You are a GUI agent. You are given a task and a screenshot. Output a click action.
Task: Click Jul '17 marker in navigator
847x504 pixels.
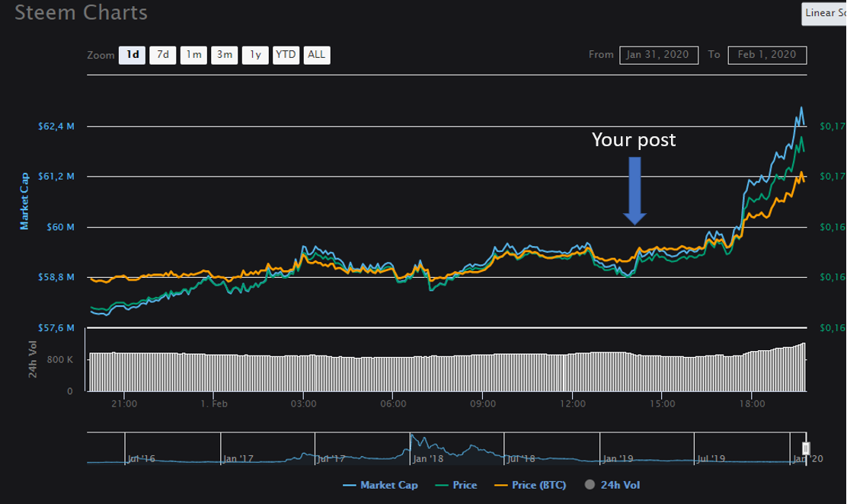pyautogui.click(x=331, y=458)
